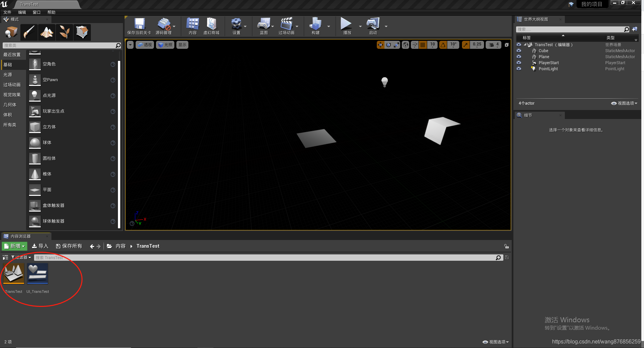Viewport: 644px width, 348px height.
Task: Open the 虚幻商城 Marketplace icon
Action: [x=211, y=24]
